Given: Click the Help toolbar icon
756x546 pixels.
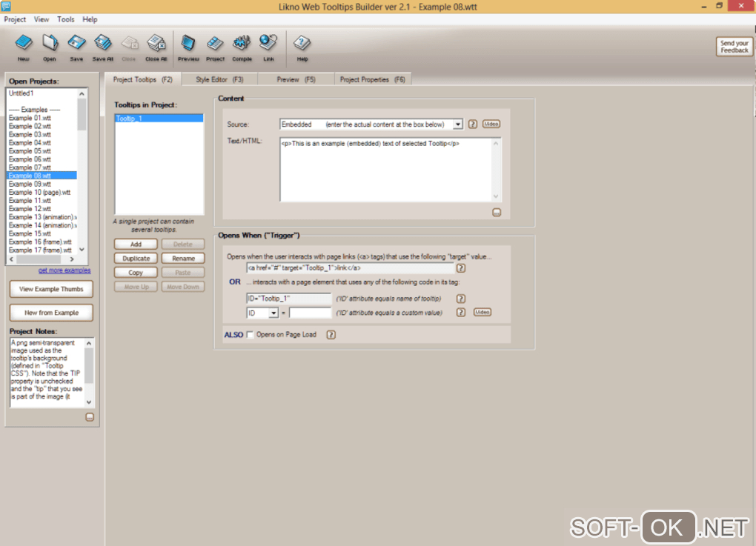Looking at the screenshot, I should [x=302, y=47].
